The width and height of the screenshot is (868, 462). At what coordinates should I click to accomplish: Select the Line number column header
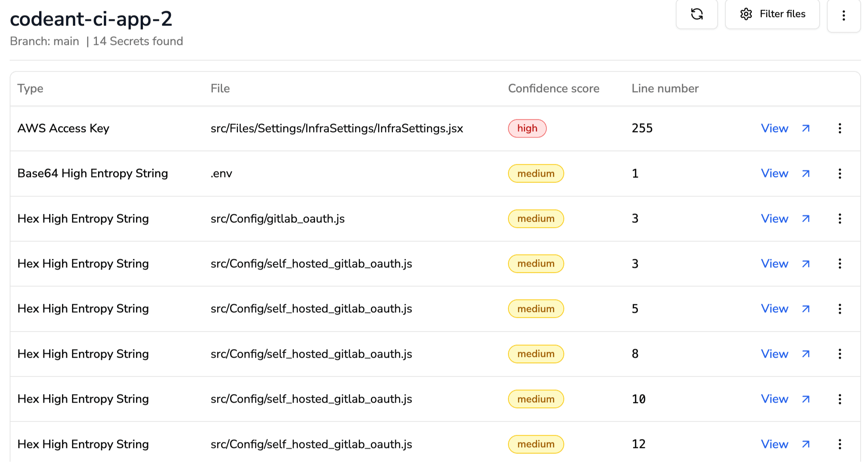(x=664, y=88)
